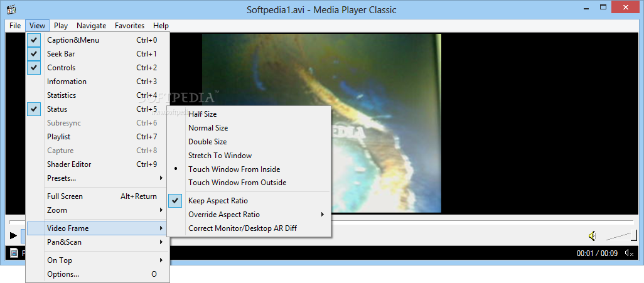The width and height of the screenshot is (644, 283).
Task: Close the open View menu
Action: pos(38,26)
